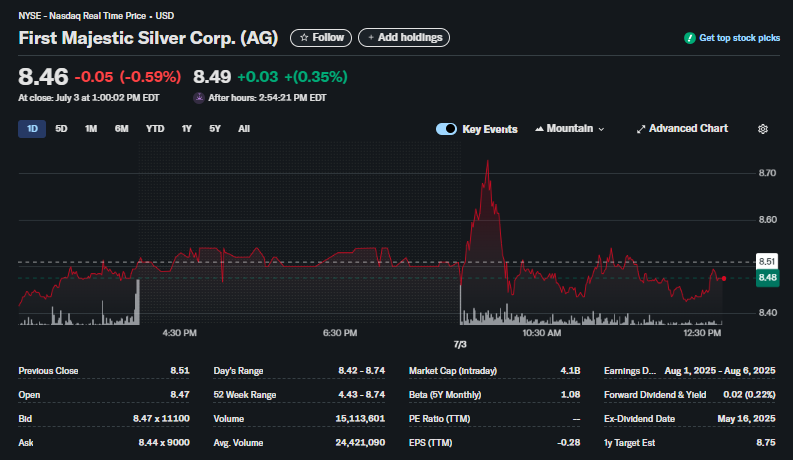The image size is (793, 460).
Task: Open chart settings gear icon
Action: click(763, 129)
